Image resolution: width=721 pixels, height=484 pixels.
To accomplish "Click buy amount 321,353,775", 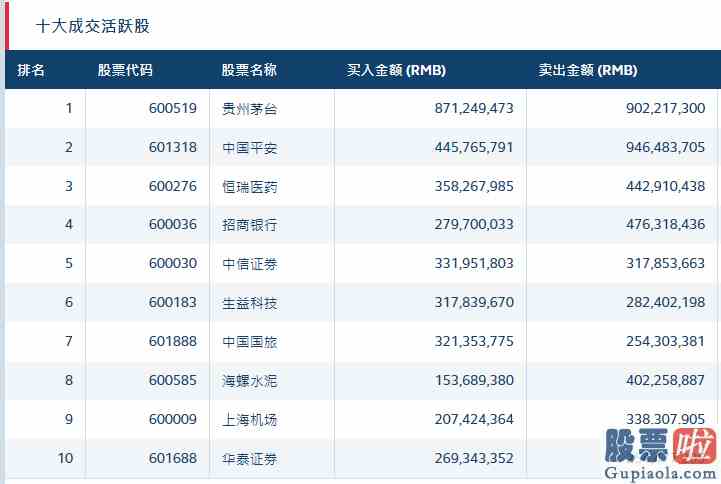I will pyautogui.click(x=474, y=342).
